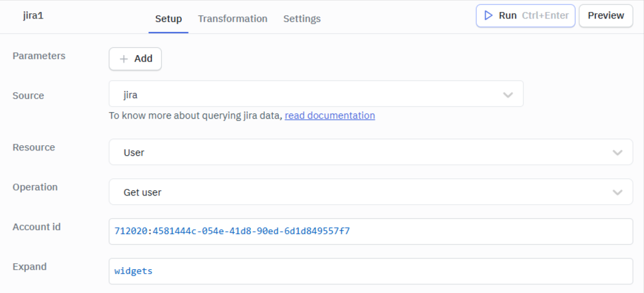This screenshot has height=293, width=644.
Task: Open the read documentation link
Action: (330, 115)
